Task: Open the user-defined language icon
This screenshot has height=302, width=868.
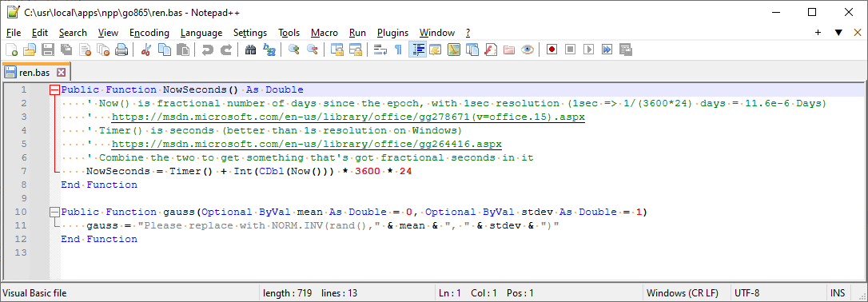Action: 435,50
